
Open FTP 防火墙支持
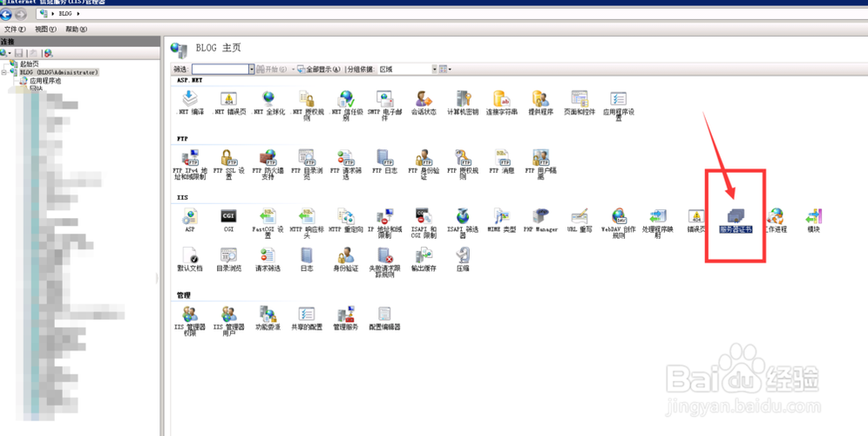pyautogui.click(x=268, y=165)
